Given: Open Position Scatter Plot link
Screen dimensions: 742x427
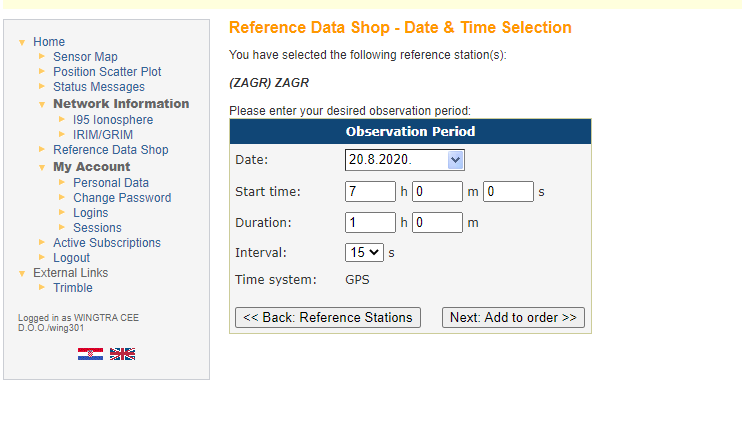Looking at the screenshot, I should (107, 72).
